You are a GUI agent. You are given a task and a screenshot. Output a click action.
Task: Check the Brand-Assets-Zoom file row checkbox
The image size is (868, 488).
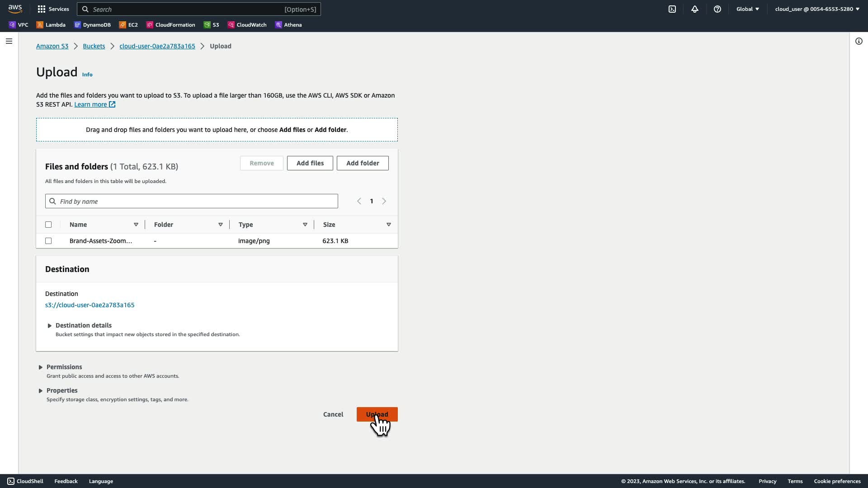pos(48,241)
